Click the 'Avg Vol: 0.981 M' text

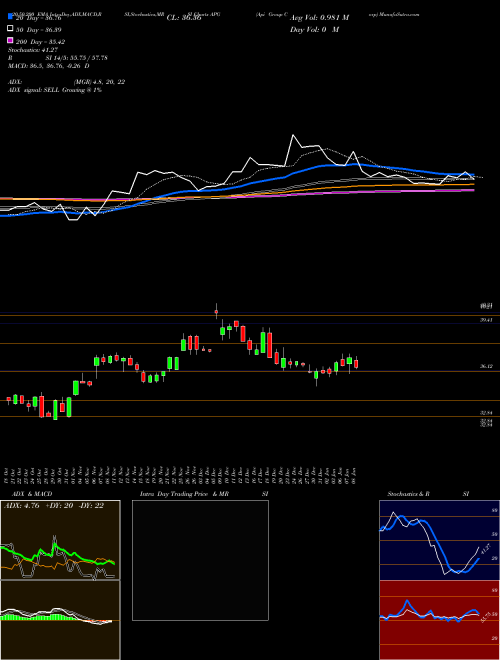(319, 18)
